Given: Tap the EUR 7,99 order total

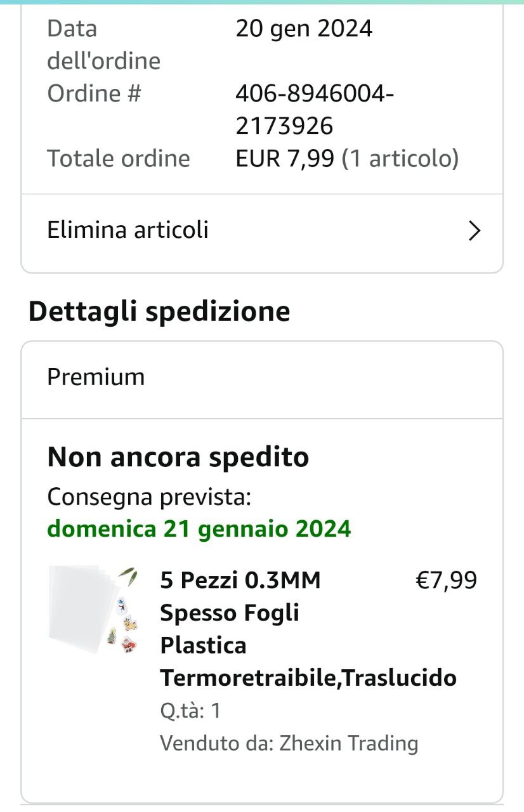Looking at the screenshot, I should (284, 158).
